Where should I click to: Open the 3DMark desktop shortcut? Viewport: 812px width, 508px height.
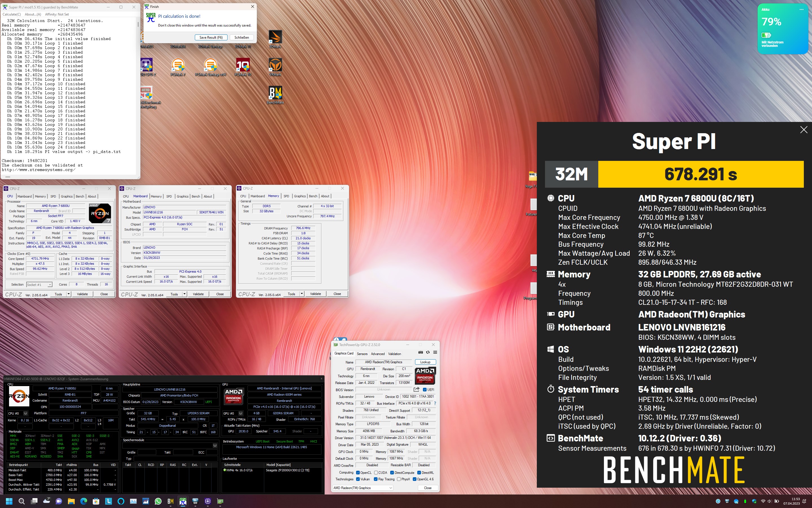tap(275, 39)
